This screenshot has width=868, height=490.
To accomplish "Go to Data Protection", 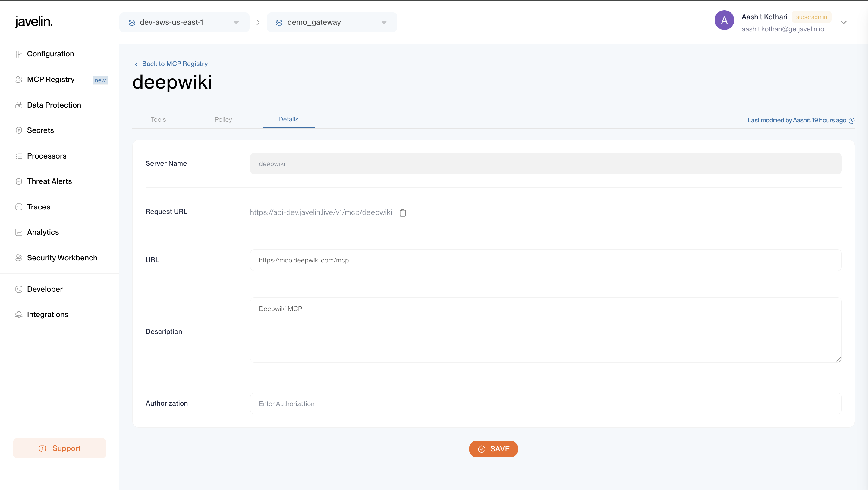I will click(54, 105).
